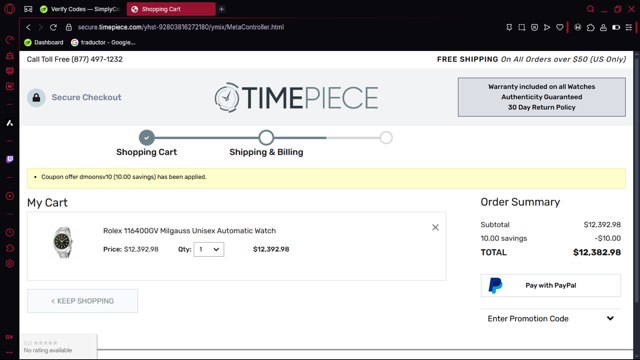640x360 pixels.
Task: Click the No rating available widget
Action: click(58, 347)
